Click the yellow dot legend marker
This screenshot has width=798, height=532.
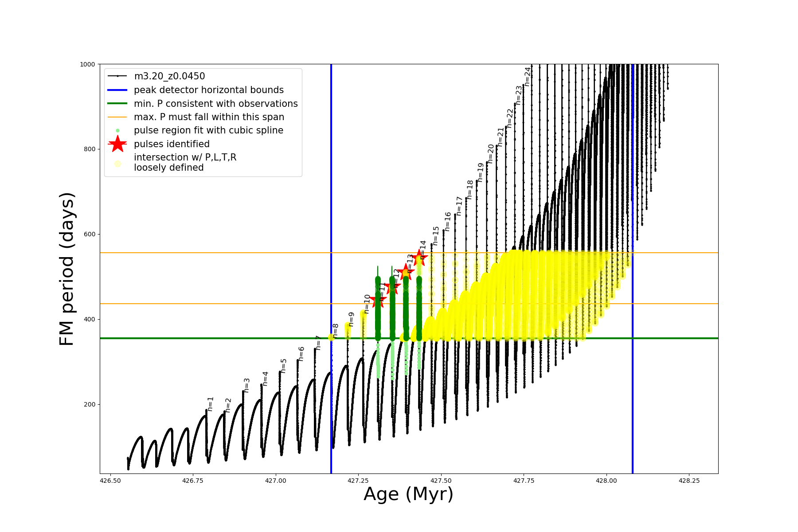(x=117, y=164)
